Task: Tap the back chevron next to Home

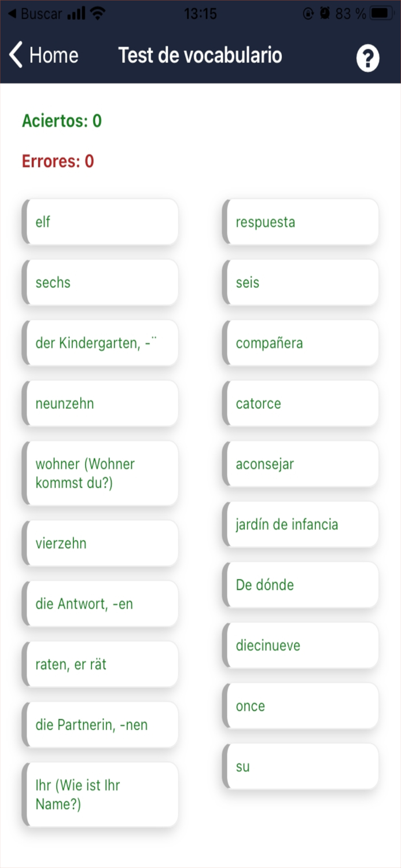Action: [14, 54]
